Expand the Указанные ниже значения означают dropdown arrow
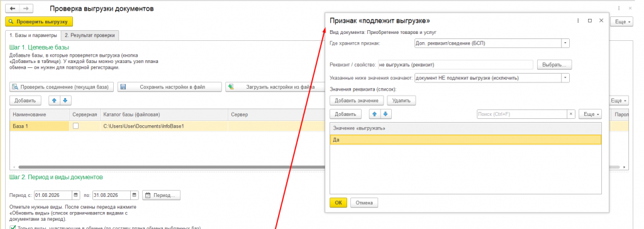This screenshot has height=229, width=644. pos(565,78)
